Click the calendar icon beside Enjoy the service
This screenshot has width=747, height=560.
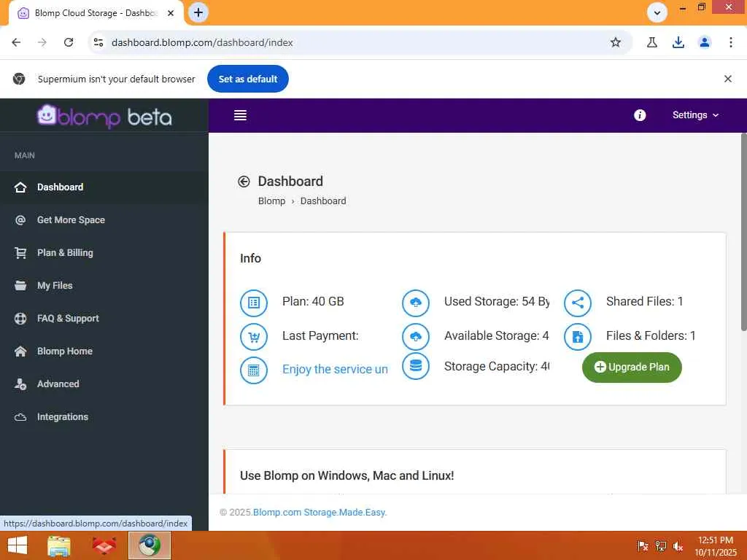point(253,370)
